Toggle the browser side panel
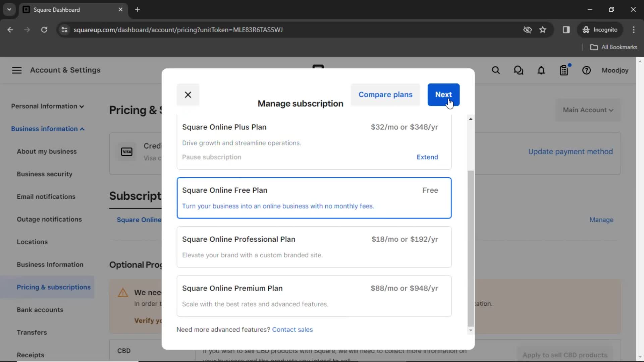Image resolution: width=644 pixels, height=362 pixels. point(566,30)
